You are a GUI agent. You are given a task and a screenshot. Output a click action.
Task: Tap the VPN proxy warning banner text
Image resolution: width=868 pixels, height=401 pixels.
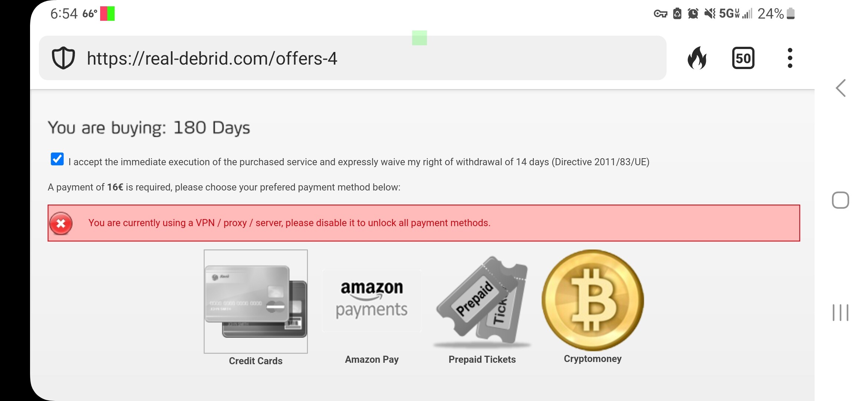tap(289, 223)
